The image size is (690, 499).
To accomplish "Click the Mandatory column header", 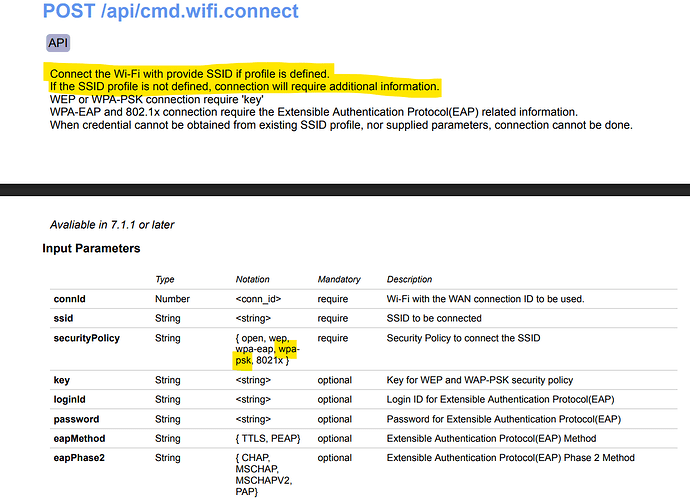I will 339,280.
